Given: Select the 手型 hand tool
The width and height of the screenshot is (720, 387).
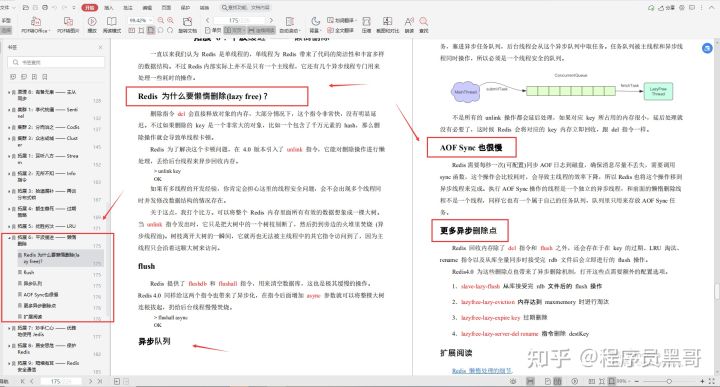Looking at the screenshot, I should pyautogui.click(x=6, y=21).
